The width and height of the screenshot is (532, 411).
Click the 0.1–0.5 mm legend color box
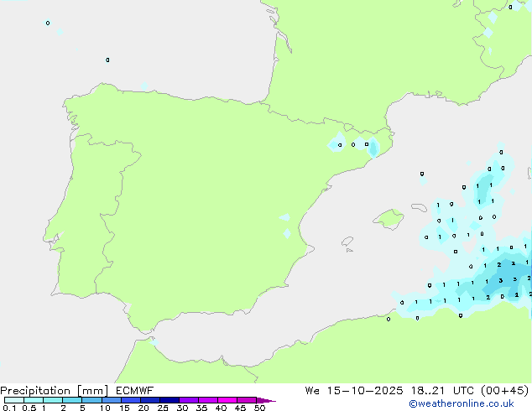point(14,400)
